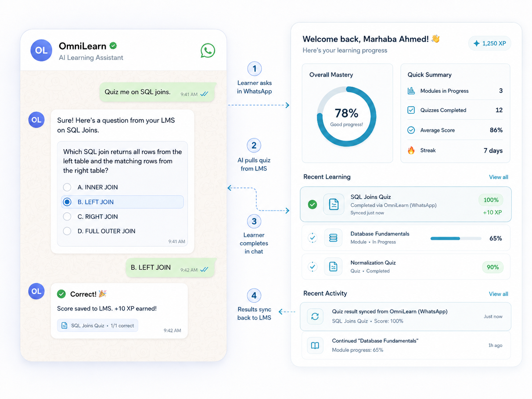The image size is (532, 399).
Task: Click "View all" next to Recent Learning
Action: (499, 177)
